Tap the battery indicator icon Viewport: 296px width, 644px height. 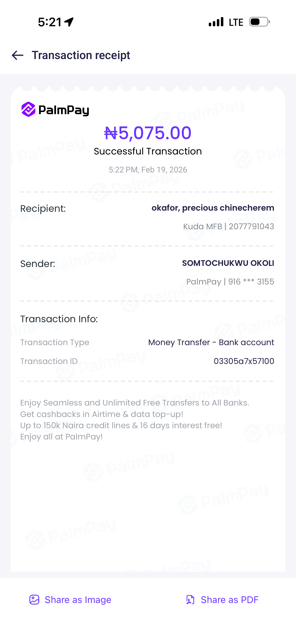(x=259, y=22)
